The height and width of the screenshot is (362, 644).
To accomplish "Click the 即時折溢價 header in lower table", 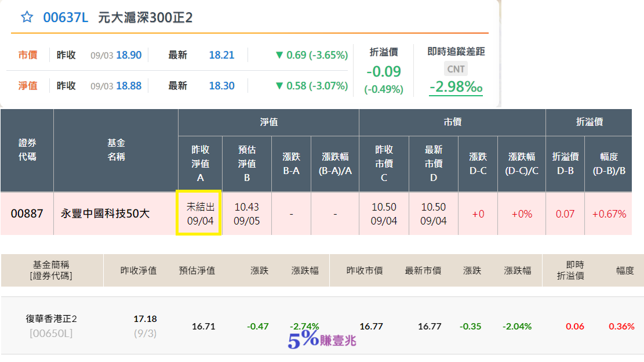I will [x=571, y=270].
